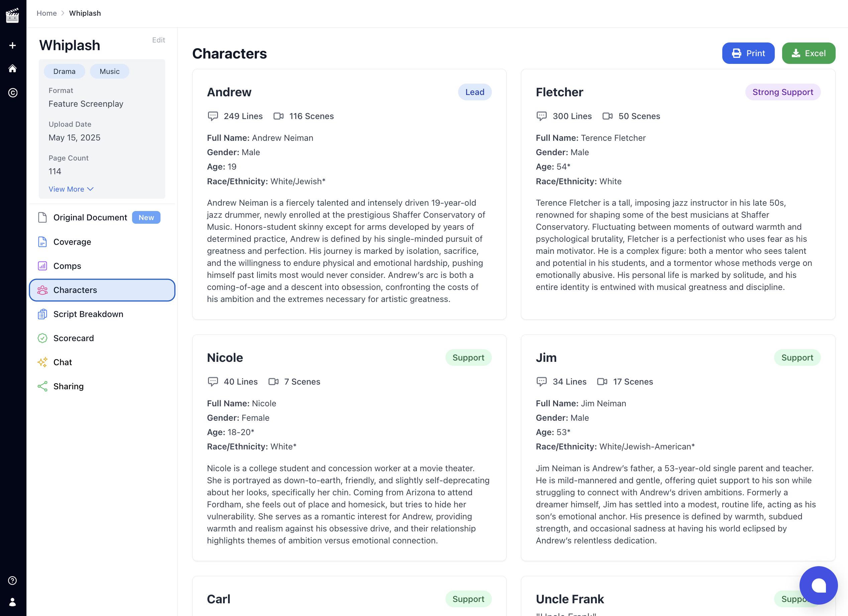Open the user profile icon
Image resolution: width=848 pixels, height=616 pixels.
coord(13,602)
